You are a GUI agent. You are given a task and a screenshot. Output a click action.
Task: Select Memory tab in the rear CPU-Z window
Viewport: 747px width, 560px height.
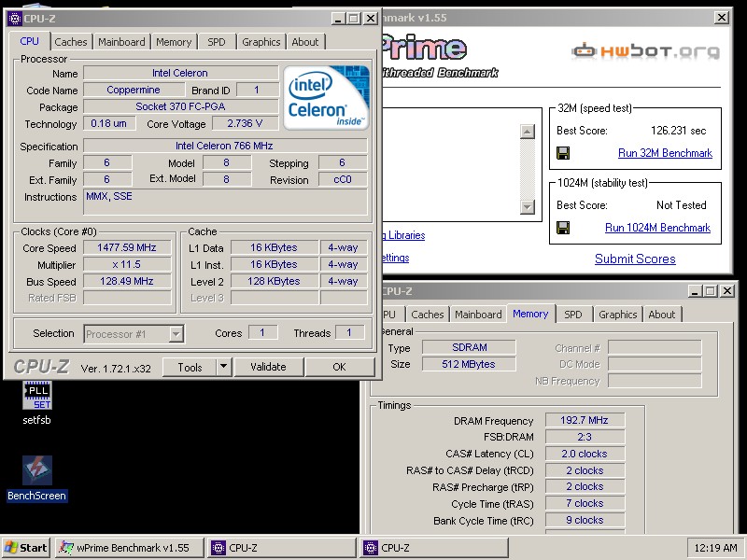coord(530,314)
